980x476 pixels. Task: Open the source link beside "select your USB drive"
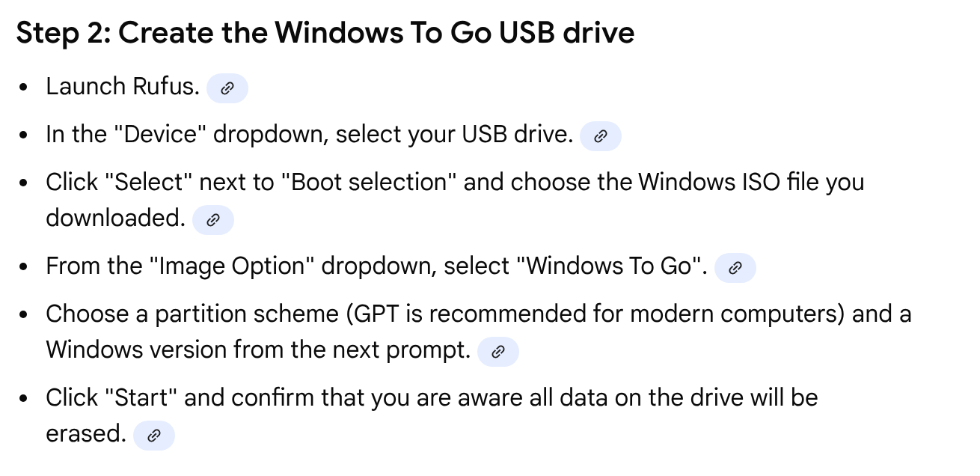click(x=600, y=136)
